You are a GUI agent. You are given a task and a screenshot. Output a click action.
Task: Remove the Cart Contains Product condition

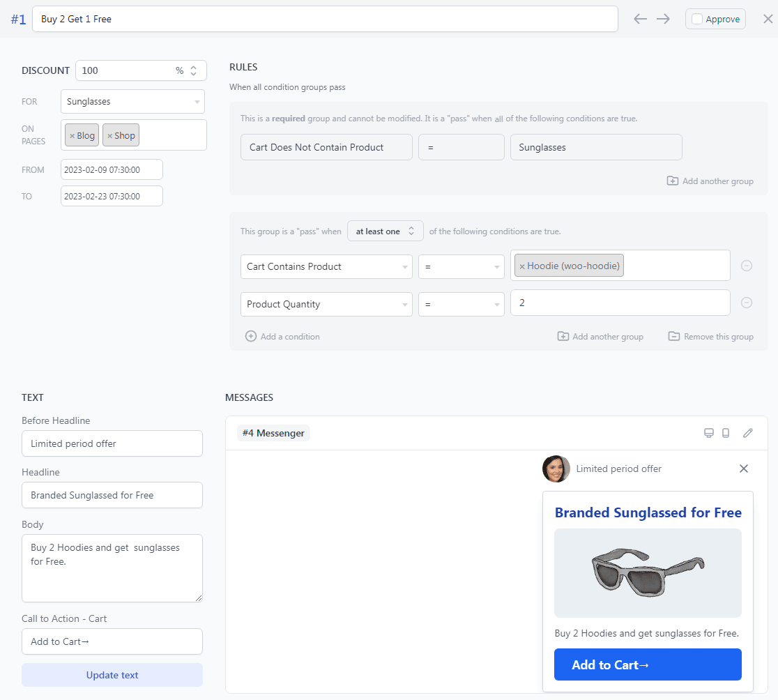pyautogui.click(x=747, y=266)
